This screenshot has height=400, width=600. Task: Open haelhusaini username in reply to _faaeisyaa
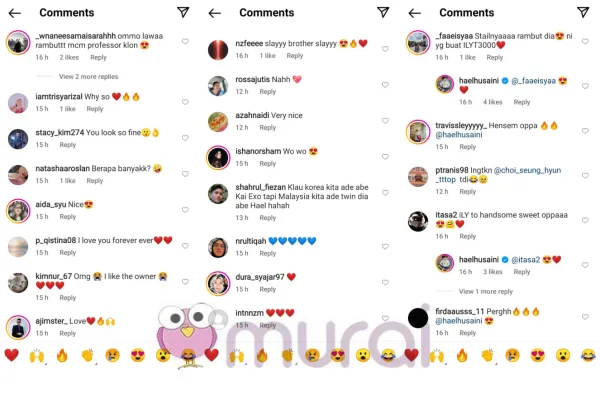point(479,81)
